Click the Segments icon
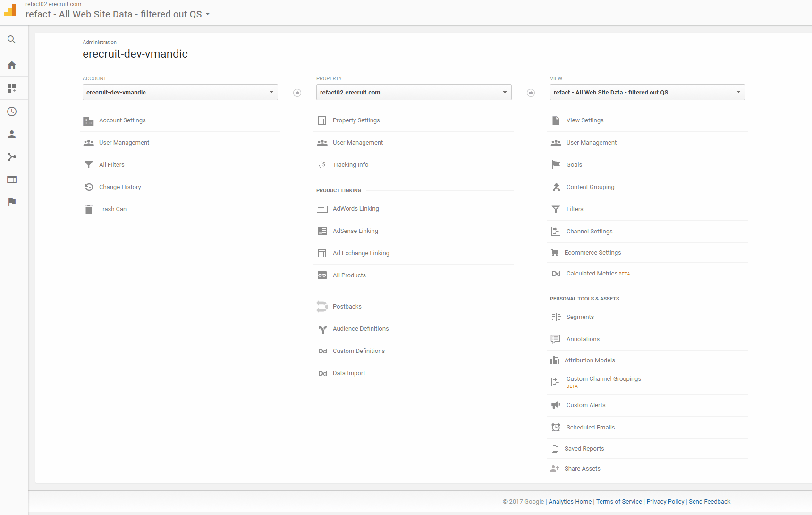This screenshot has width=812, height=515. pyautogui.click(x=556, y=317)
